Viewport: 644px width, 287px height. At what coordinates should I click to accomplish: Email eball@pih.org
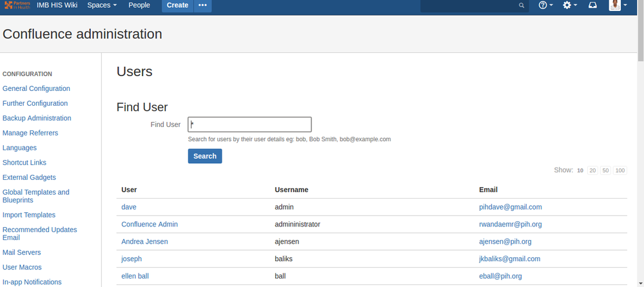tap(501, 276)
